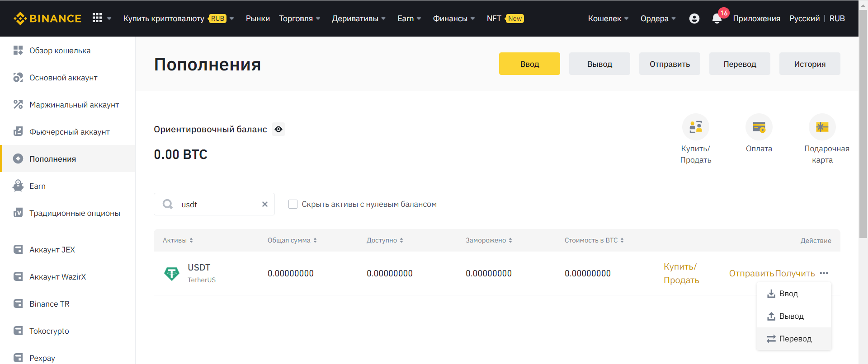Click the wallet overview sidebar icon
This screenshot has height=364, width=868.
18,51
